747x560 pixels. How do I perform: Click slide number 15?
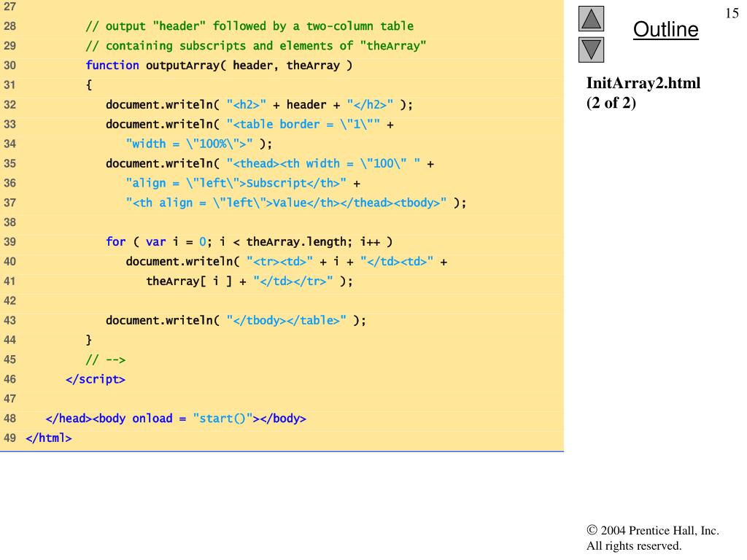(732, 13)
